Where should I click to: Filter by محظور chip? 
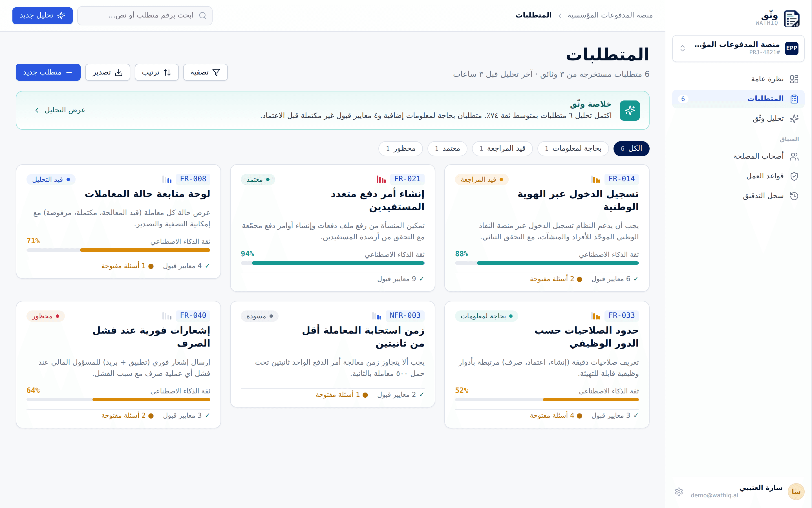click(x=401, y=148)
